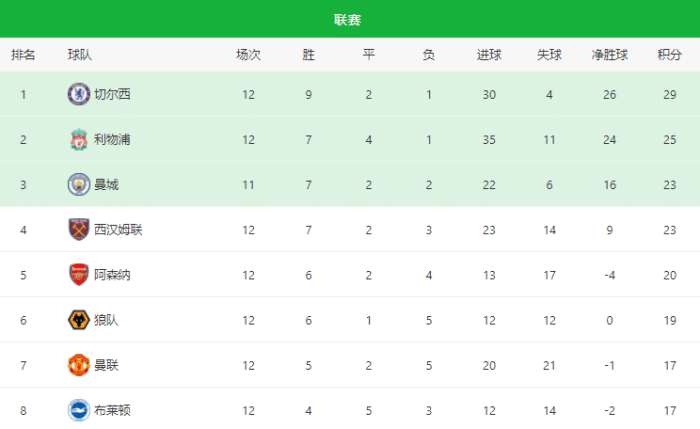700x429 pixels.
Task: Click the 排名 column header
Action: (x=23, y=55)
